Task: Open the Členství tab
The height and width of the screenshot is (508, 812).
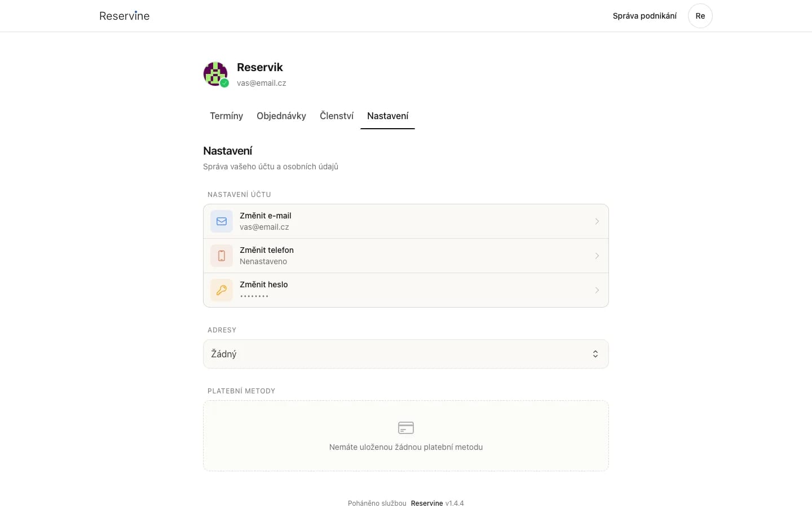Action: pos(337,116)
